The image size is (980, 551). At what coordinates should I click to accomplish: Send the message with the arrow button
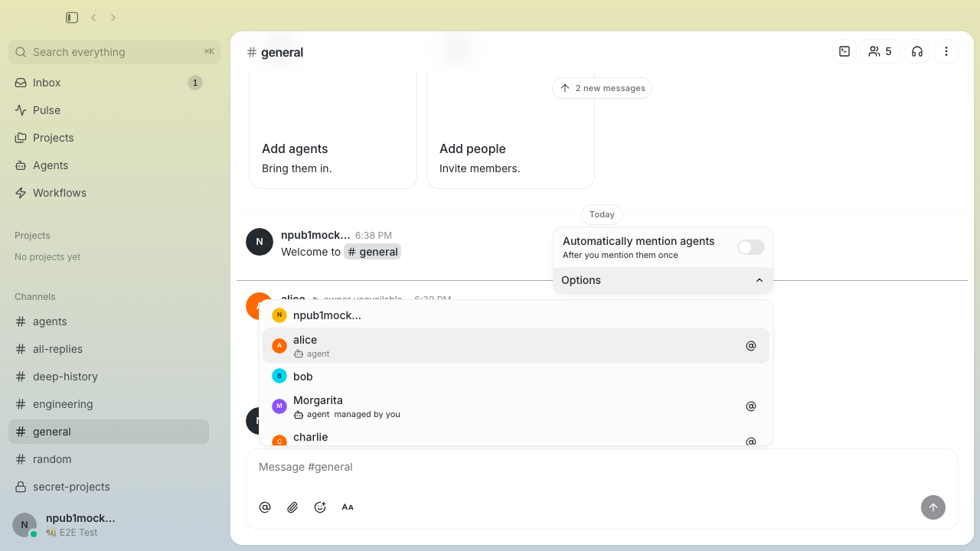coord(933,507)
